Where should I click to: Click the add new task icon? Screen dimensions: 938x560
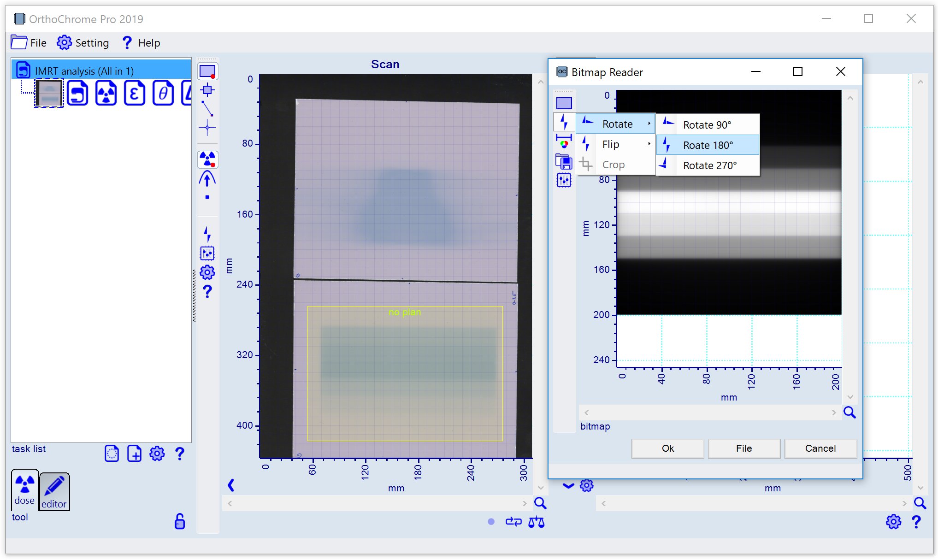pyautogui.click(x=134, y=454)
